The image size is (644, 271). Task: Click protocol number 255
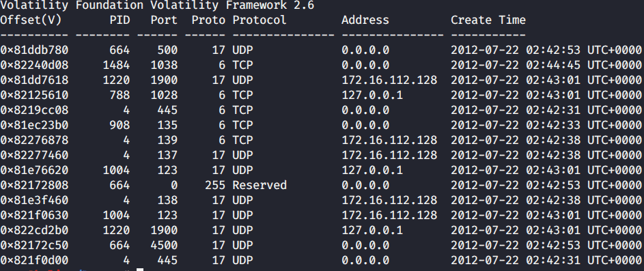pyautogui.click(x=215, y=185)
